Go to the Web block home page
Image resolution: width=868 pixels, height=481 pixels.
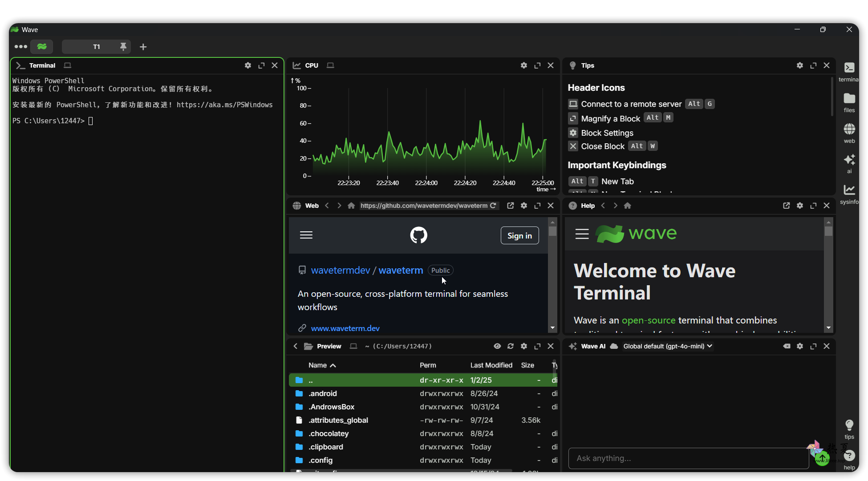(351, 206)
